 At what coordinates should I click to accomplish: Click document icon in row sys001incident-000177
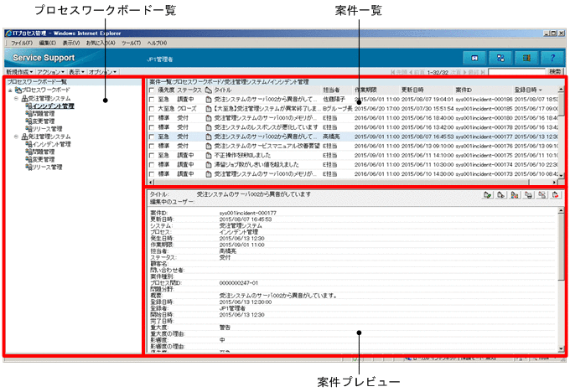[x=209, y=137]
